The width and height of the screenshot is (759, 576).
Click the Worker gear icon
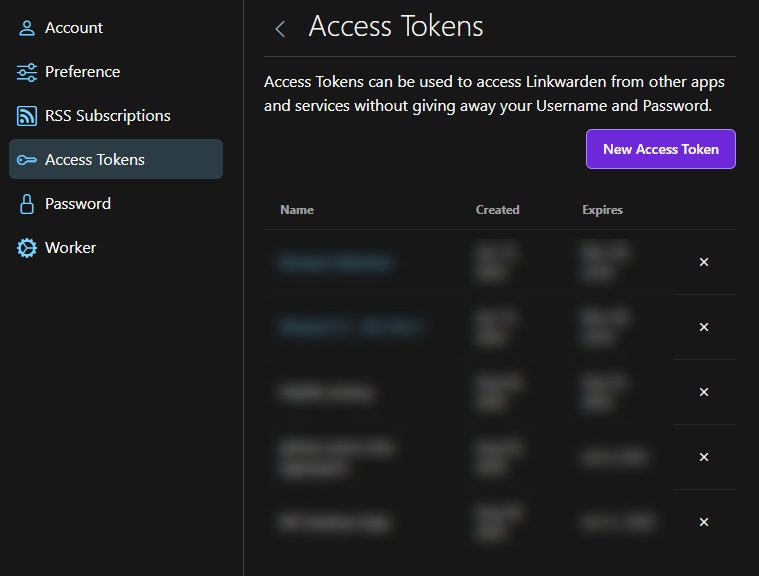[x=27, y=248]
